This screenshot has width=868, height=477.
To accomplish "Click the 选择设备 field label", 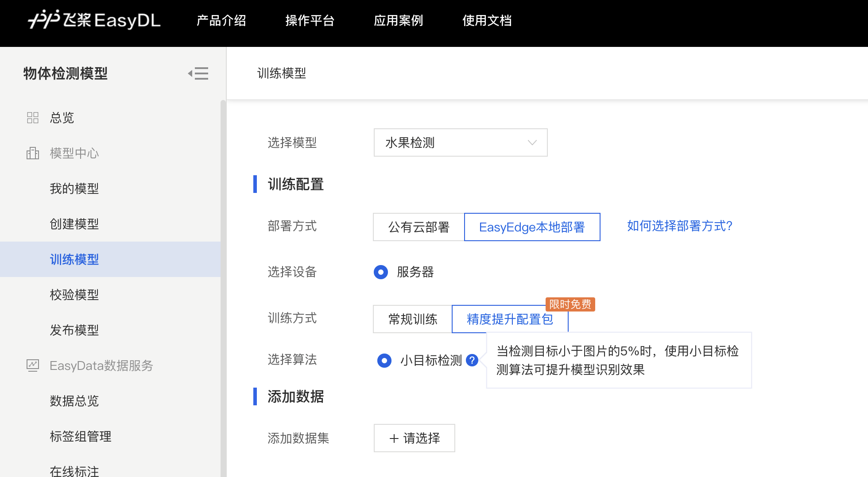I will (x=292, y=272).
